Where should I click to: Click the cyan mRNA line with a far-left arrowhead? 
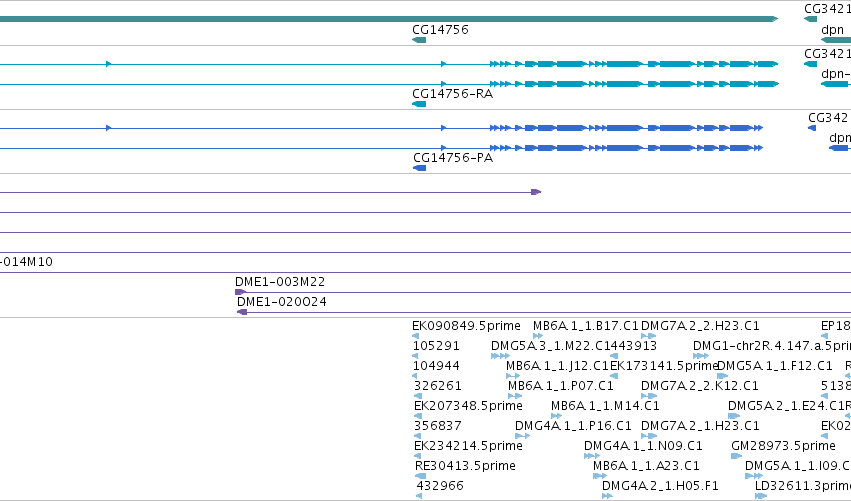point(389,64)
